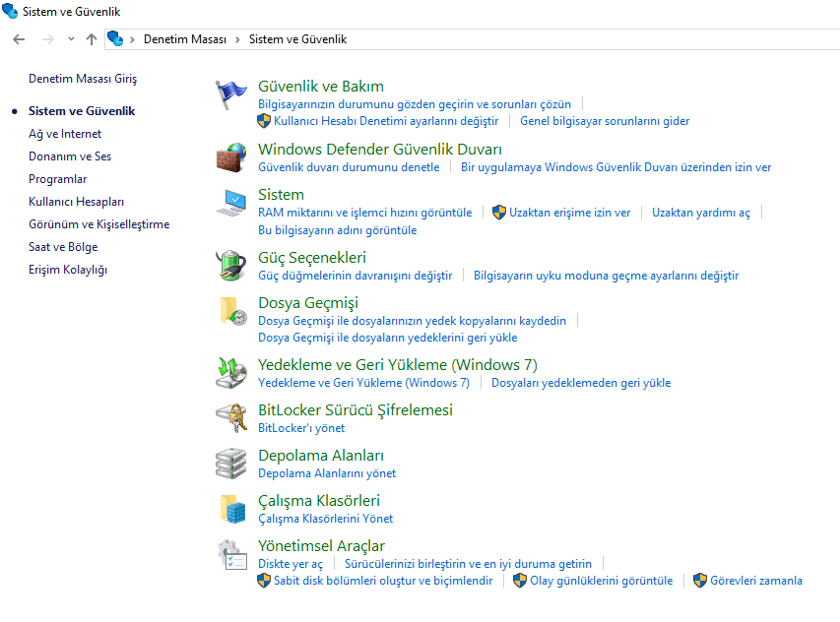Viewport: 840px width, 622px height.
Task: Select Donanım ve Ses in sidebar
Action: click(70, 156)
